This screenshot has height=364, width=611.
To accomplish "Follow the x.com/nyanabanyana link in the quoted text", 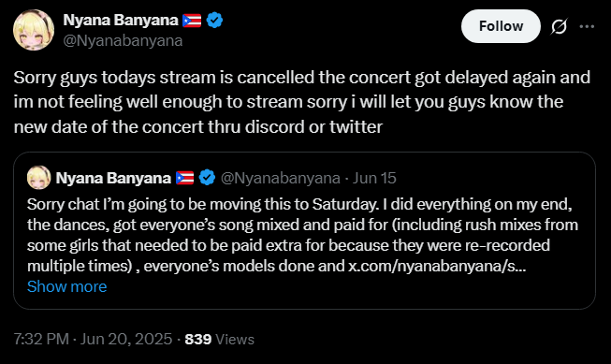I will [x=437, y=266].
